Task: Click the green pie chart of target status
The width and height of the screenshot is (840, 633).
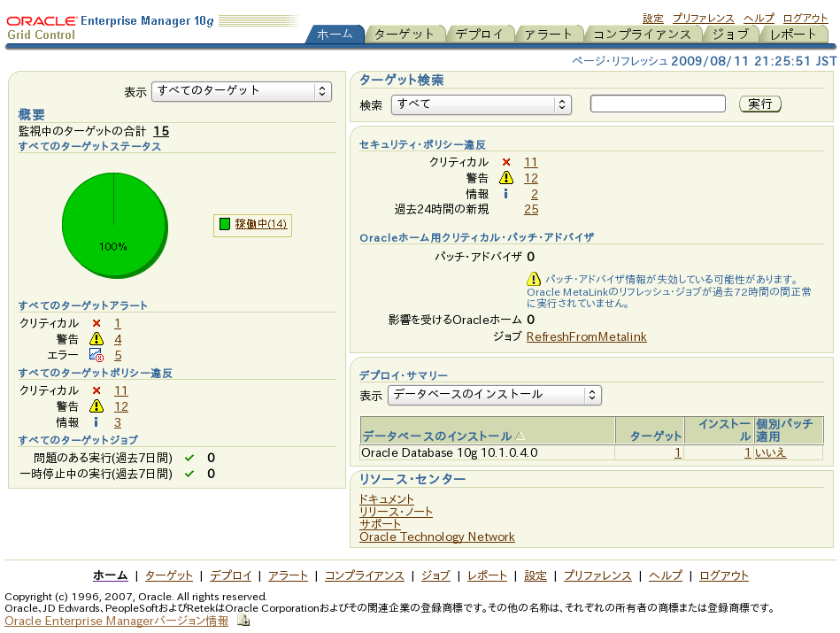Action: (x=115, y=225)
